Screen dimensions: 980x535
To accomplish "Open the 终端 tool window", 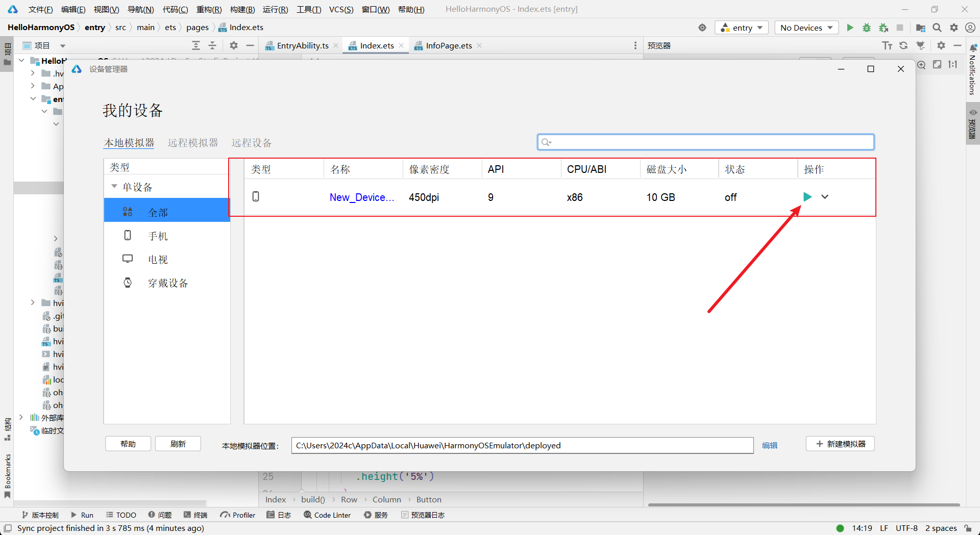I will (195, 515).
